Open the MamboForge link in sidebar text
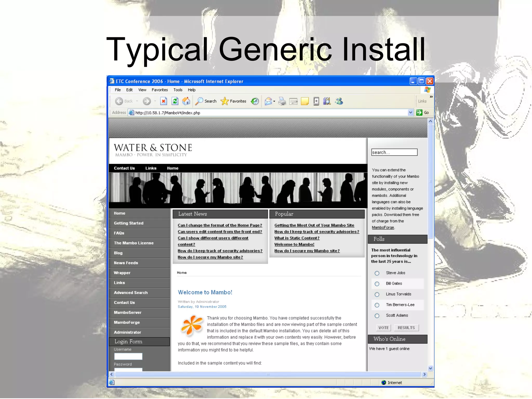The width and height of the screenshot is (532, 399). [383, 228]
